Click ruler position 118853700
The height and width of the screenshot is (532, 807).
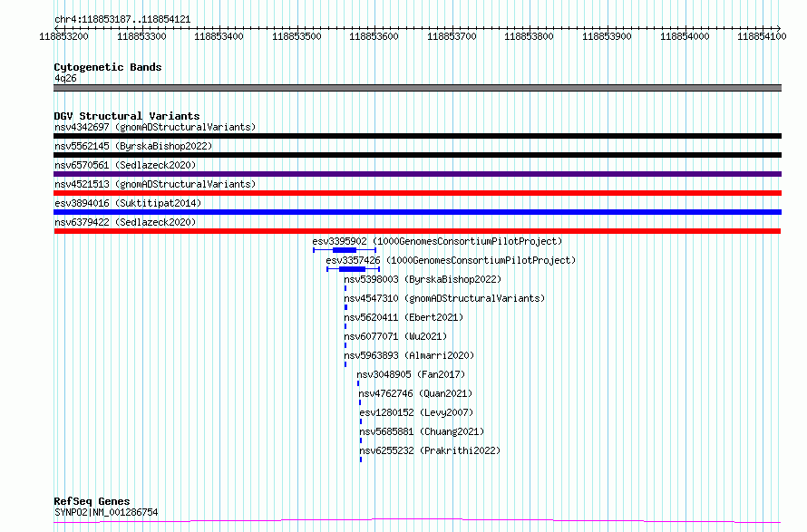coord(452,36)
